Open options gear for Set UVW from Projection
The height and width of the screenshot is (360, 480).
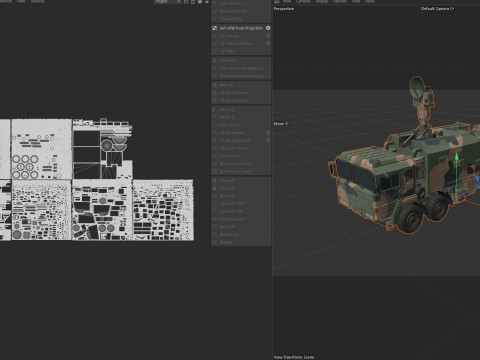tap(268, 28)
